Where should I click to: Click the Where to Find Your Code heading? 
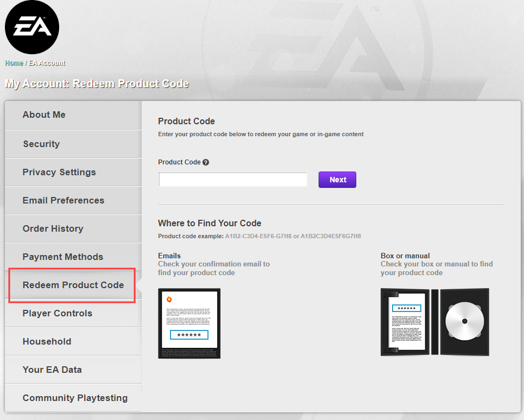(210, 223)
